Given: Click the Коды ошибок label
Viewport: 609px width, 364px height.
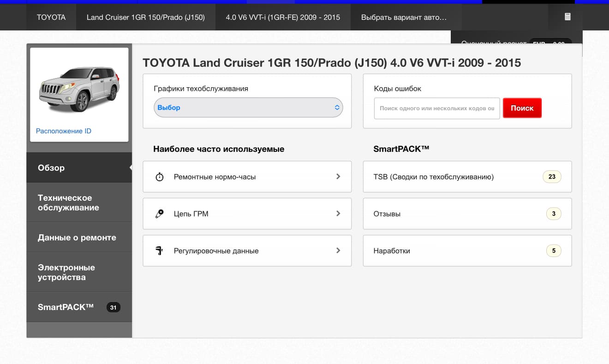Looking at the screenshot, I should pyautogui.click(x=398, y=89).
